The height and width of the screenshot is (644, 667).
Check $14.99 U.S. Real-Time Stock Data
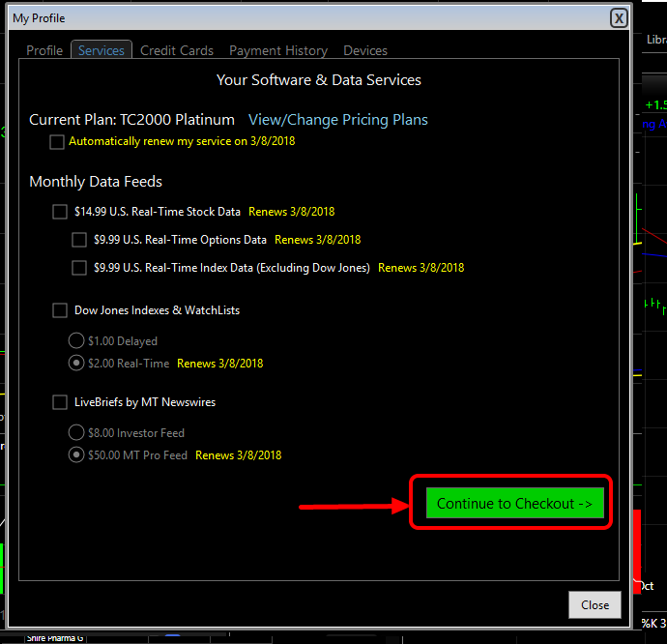tap(60, 212)
